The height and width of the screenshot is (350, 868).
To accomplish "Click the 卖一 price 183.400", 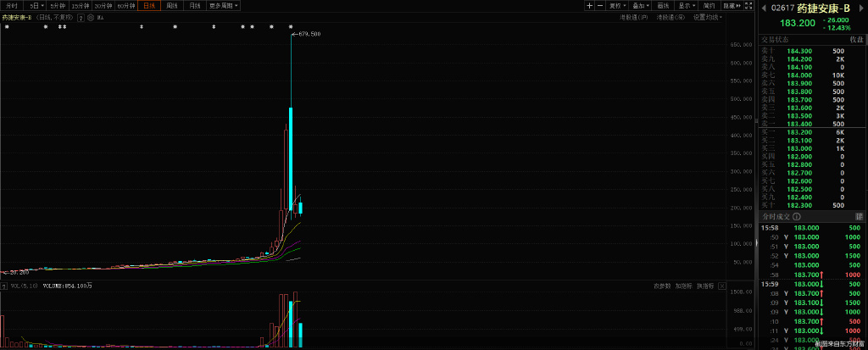I will click(798, 124).
